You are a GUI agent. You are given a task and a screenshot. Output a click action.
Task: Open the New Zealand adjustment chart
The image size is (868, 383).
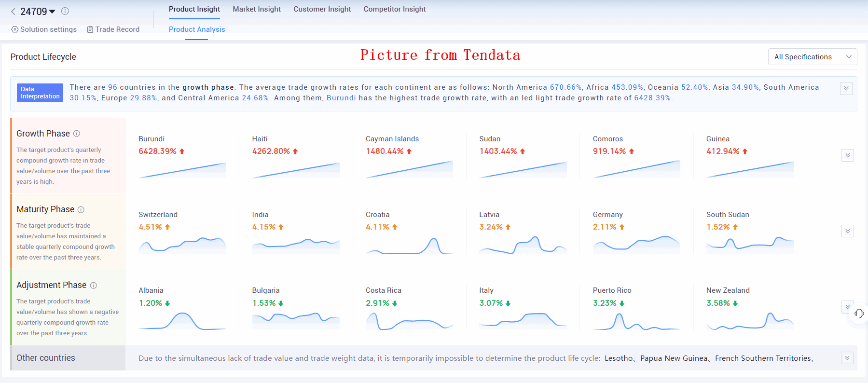pos(750,321)
